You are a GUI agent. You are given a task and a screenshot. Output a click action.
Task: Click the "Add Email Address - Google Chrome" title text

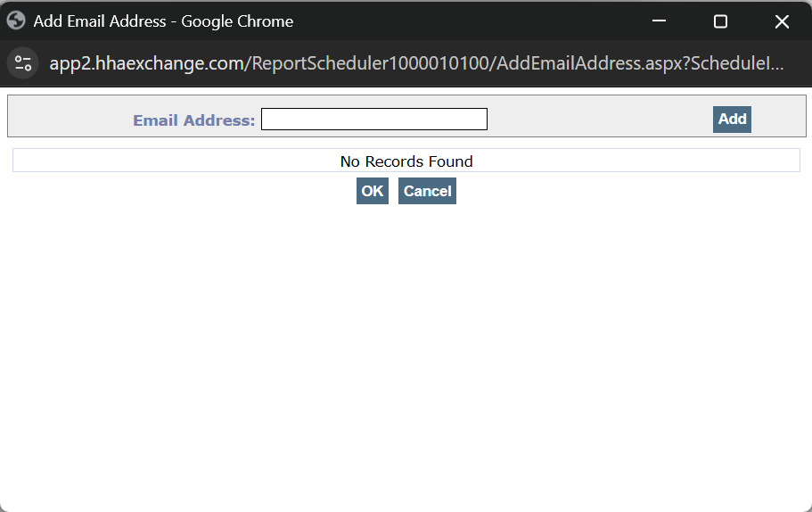pyautogui.click(x=163, y=21)
